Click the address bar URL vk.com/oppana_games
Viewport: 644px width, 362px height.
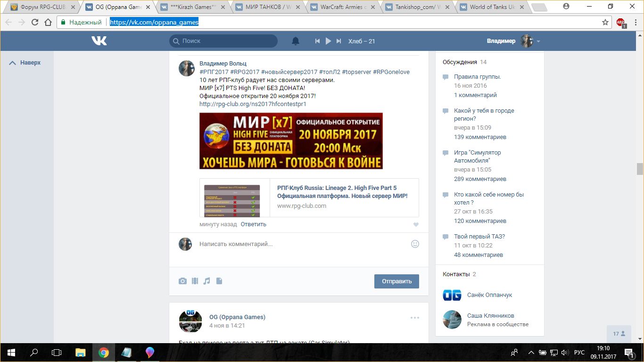click(154, 22)
